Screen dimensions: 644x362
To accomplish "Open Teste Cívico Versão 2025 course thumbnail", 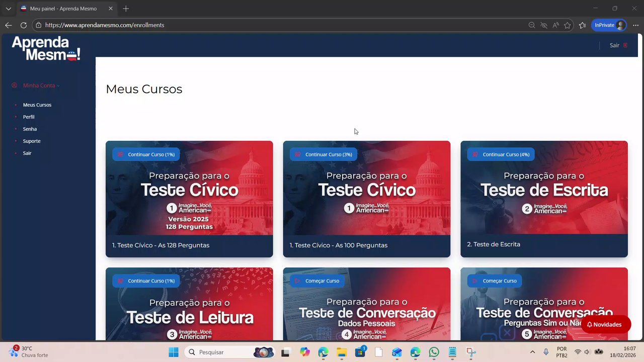I will coord(189,188).
